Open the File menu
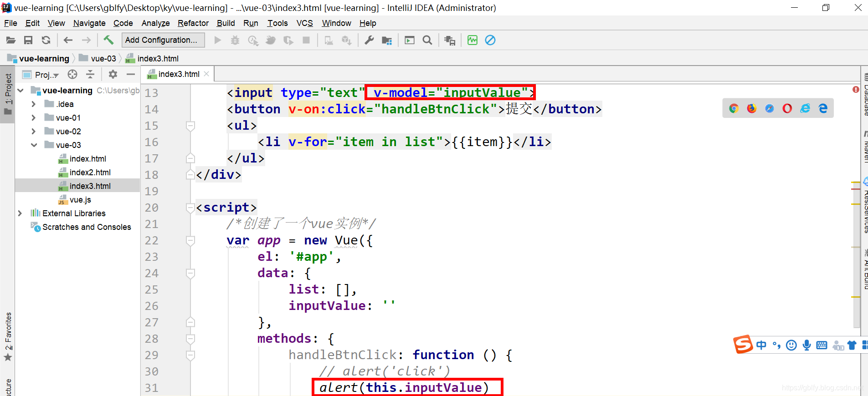This screenshot has height=396, width=868. point(10,23)
